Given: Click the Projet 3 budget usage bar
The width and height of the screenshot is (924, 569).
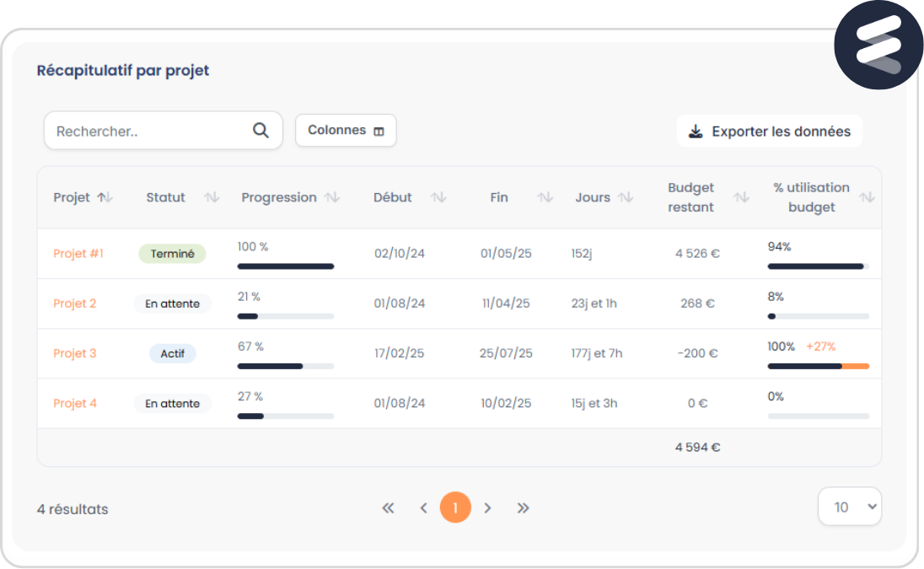Looking at the screenshot, I should [x=818, y=366].
